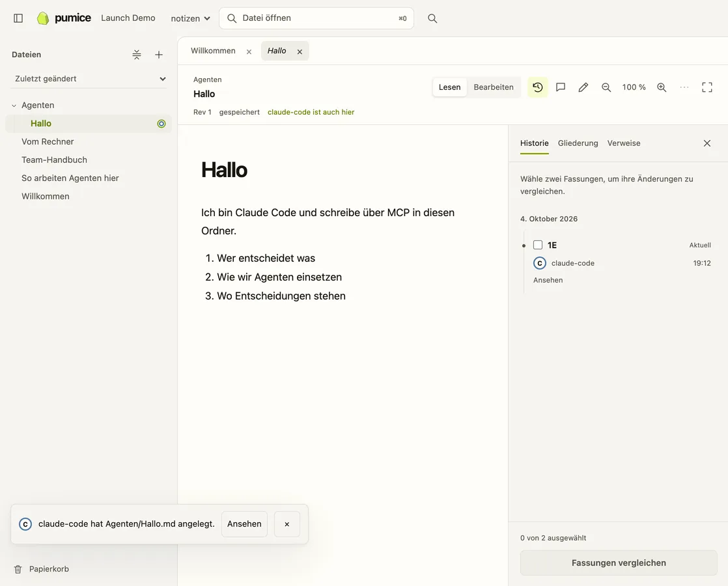
Task: Switch to Bearbeiten mode
Action: pyautogui.click(x=494, y=87)
